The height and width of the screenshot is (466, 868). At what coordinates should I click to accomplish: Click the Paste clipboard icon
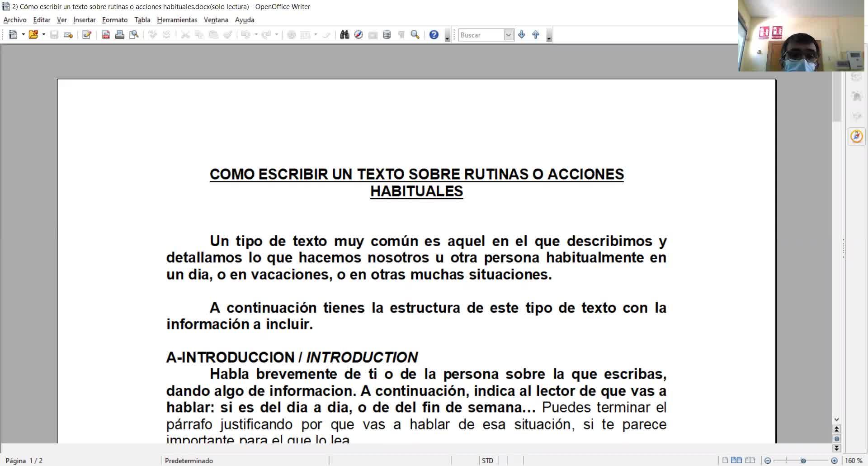(x=213, y=35)
